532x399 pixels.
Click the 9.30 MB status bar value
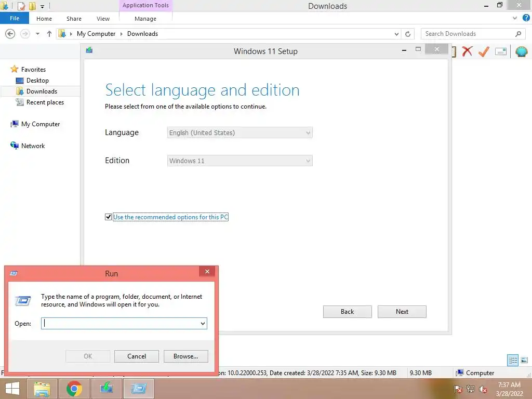[x=420, y=373]
